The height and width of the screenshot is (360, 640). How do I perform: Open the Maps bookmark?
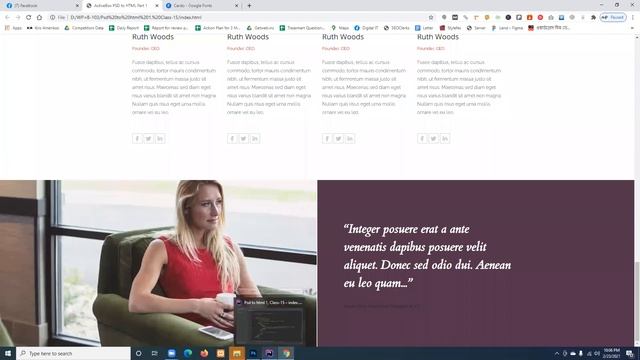click(x=340, y=28)
